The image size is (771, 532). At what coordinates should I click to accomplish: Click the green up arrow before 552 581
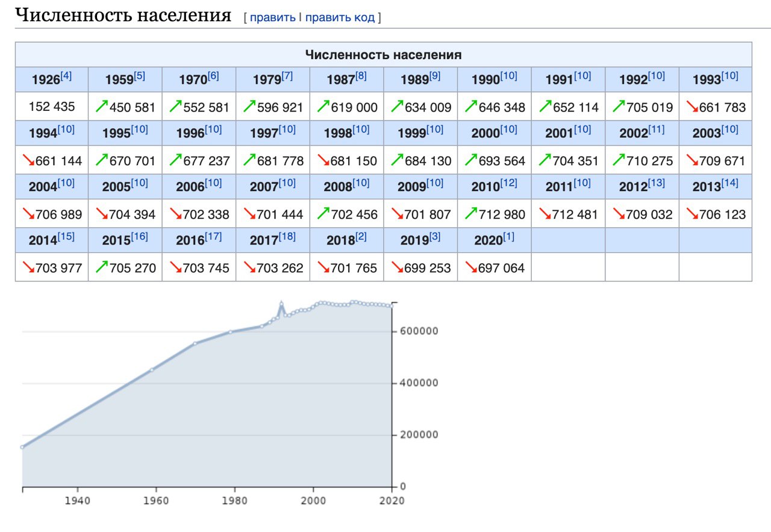175,107
